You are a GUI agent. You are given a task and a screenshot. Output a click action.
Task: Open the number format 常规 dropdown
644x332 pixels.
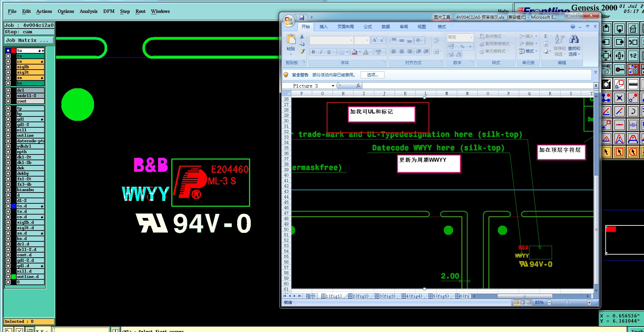[471, 37]
